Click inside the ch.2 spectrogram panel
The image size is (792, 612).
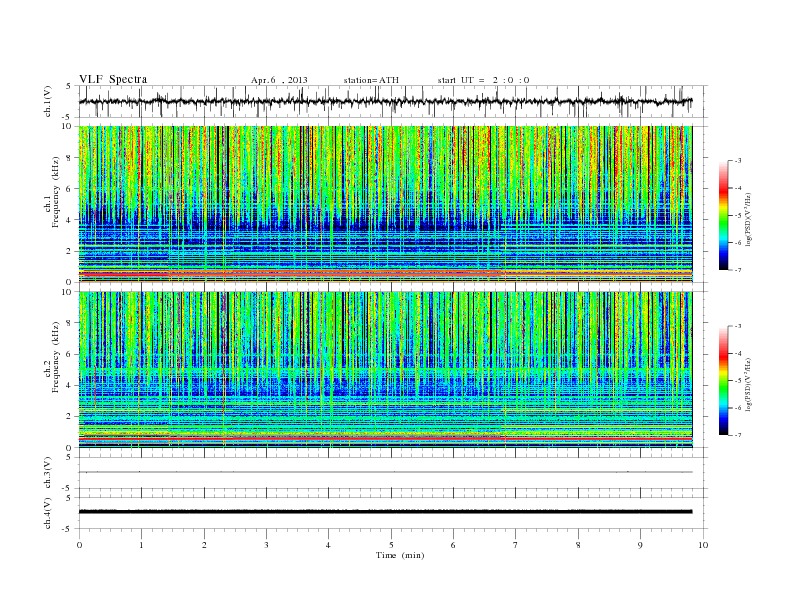point(385,370)
